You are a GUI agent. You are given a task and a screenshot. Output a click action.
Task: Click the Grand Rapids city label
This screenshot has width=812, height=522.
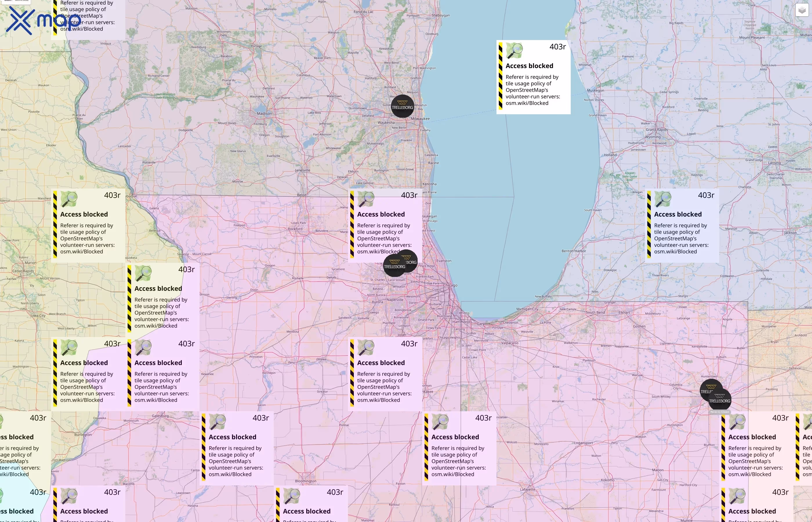(657, 130)
